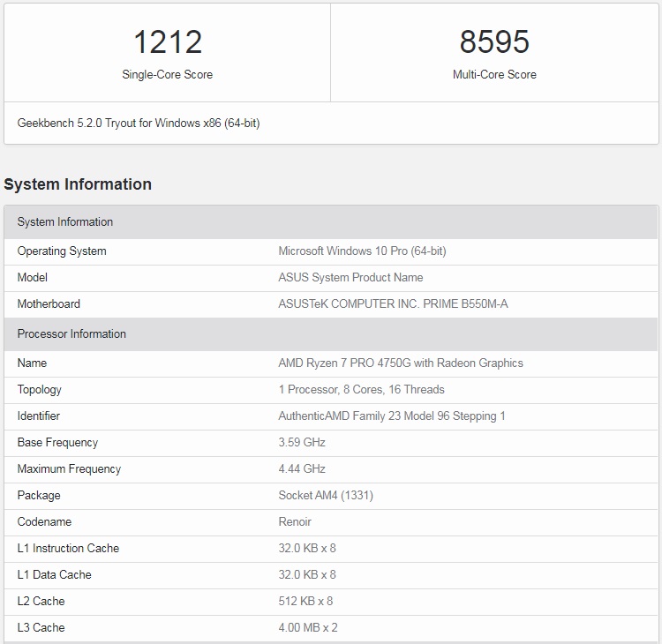Click the 8595 multi-core score number

[x=494, y=41]
